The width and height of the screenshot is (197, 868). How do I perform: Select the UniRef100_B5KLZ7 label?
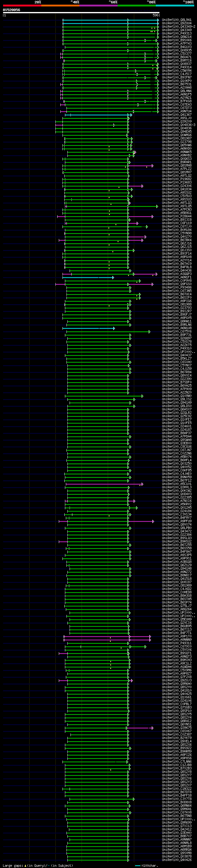coord(176,358)
